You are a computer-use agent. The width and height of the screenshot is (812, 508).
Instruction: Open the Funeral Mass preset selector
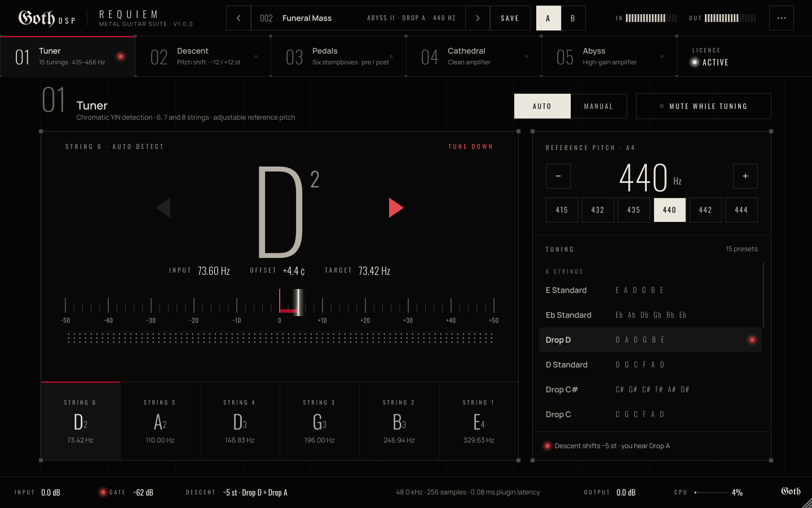(x=358, y=18)
